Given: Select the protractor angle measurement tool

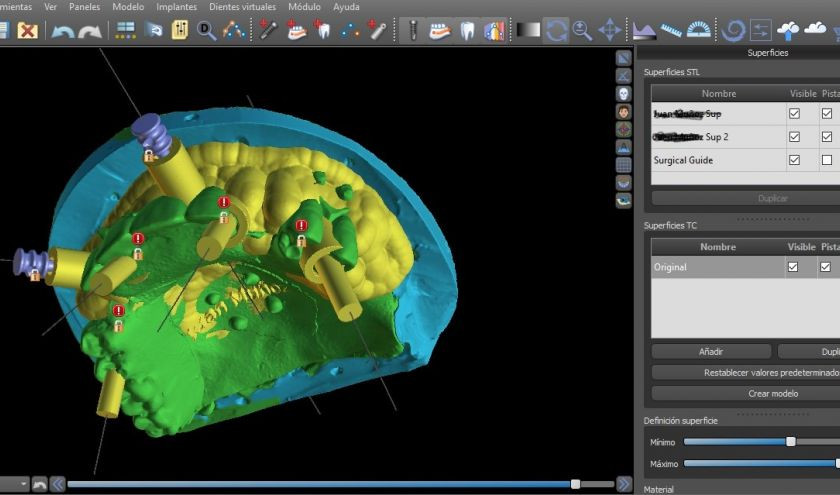Looking at the screenshot, I should [699, 30].
